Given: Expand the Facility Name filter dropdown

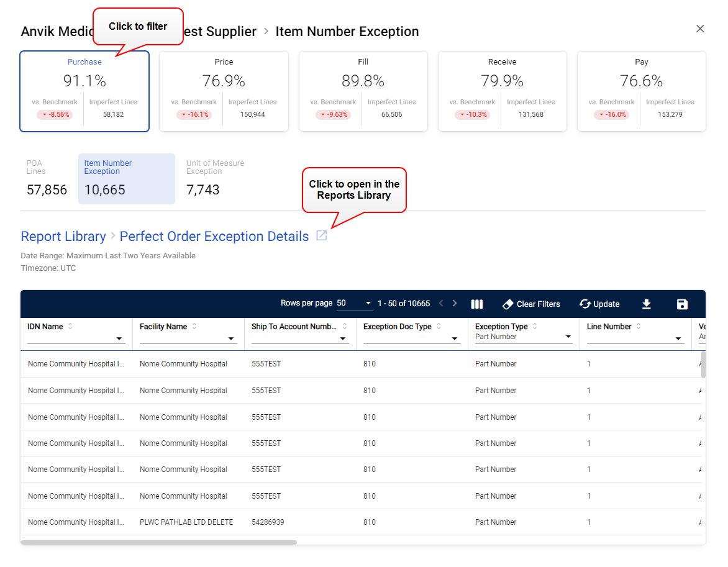Looking at the screenshot, I should tap(231, 339).
